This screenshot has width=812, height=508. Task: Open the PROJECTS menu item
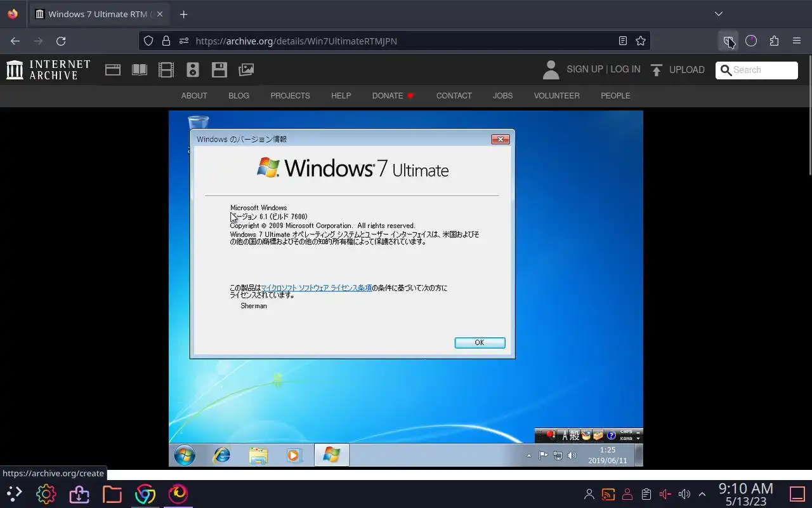290,96
